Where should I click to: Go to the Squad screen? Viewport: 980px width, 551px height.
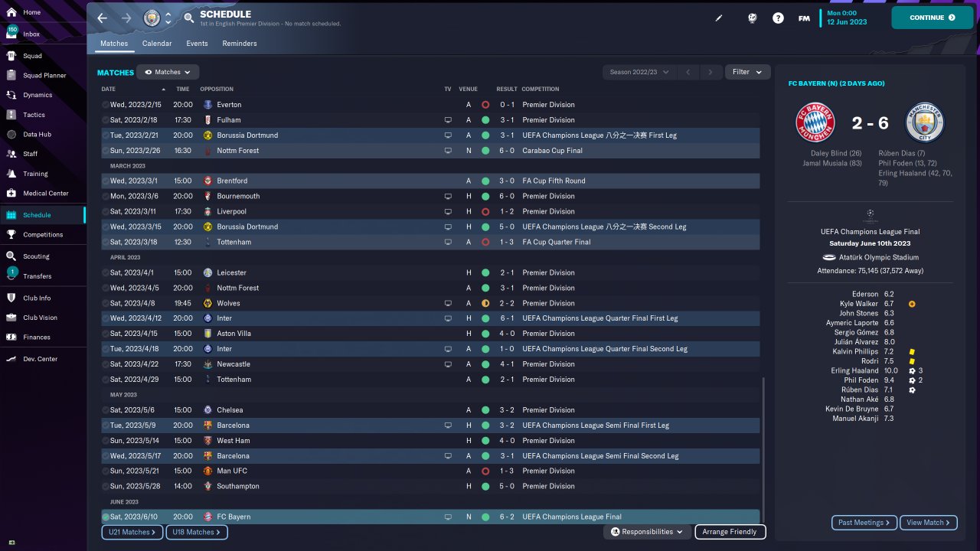coord(32,56)
